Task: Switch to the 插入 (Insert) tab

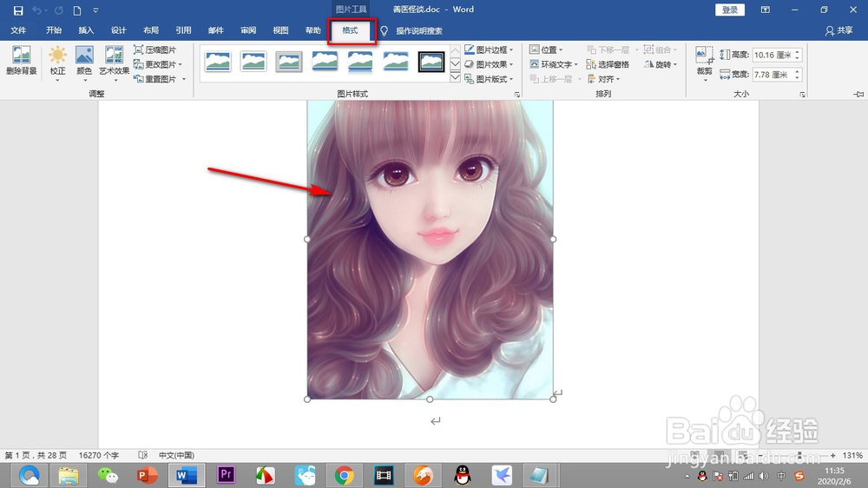Action: (x=86, y=30)
